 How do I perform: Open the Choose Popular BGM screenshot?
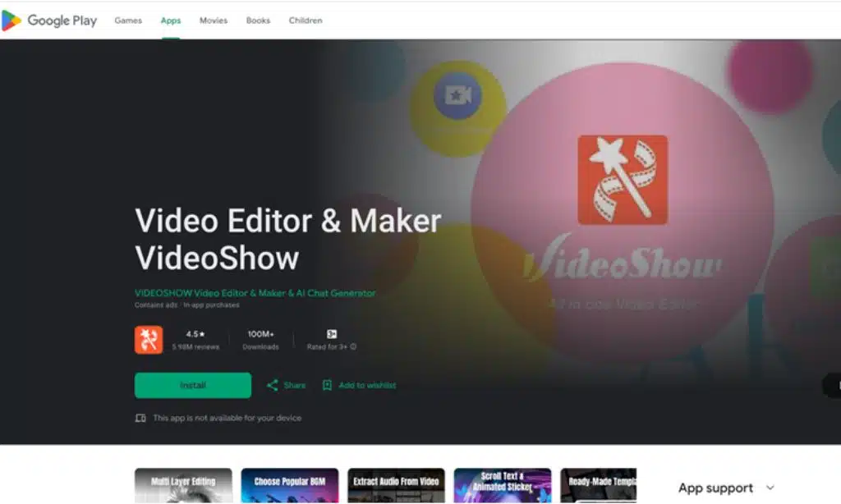(x=290, y=485)
